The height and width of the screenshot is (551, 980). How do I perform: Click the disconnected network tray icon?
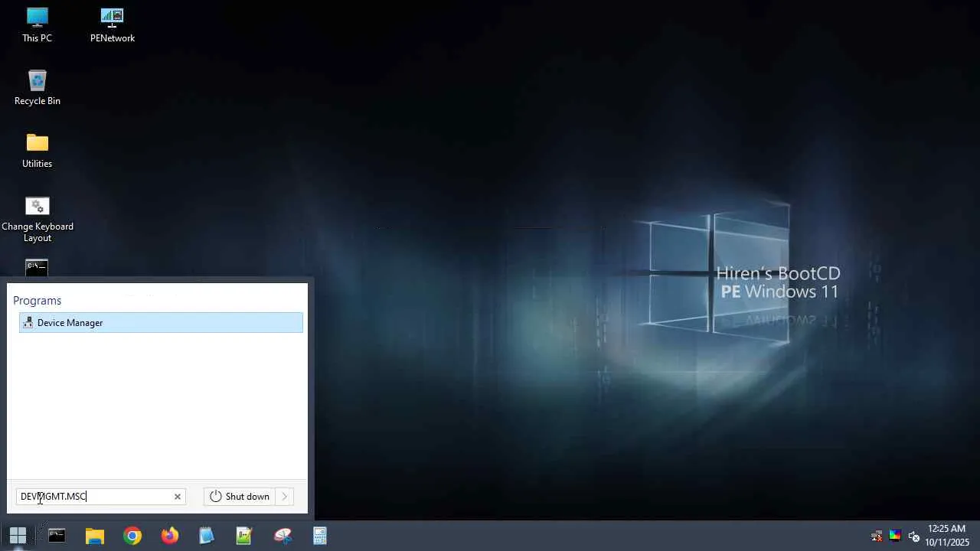[877, 536]
